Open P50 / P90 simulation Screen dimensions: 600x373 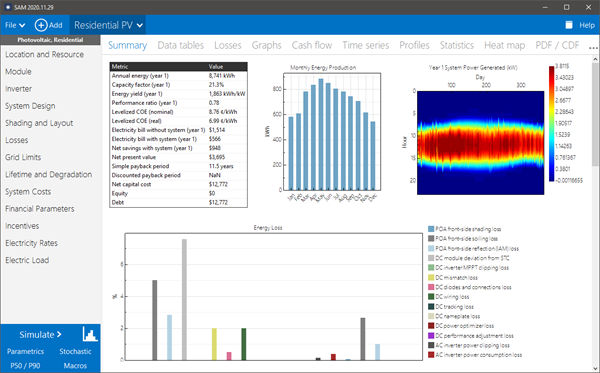[x=25, y=366]
